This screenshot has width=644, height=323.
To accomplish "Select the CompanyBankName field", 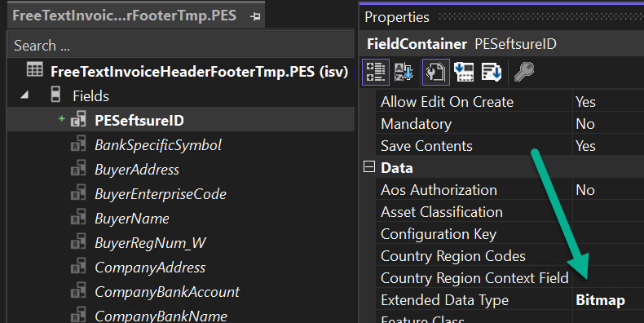I will coord(161,316).
